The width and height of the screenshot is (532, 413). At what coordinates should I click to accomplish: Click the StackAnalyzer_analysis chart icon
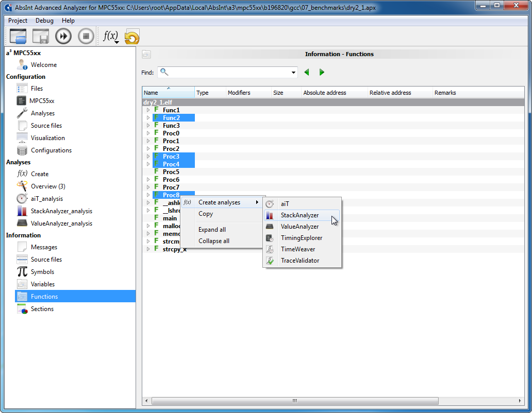[22, 211]
